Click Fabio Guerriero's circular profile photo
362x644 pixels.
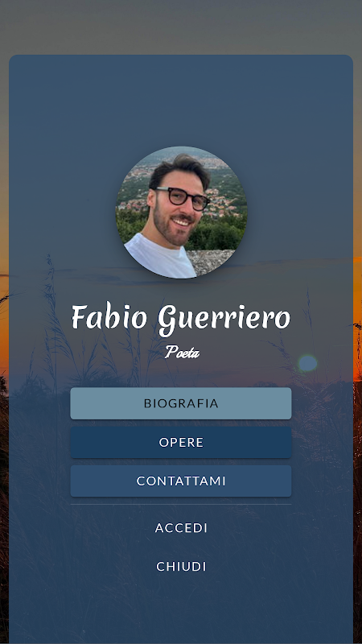[x=181, y=213]
